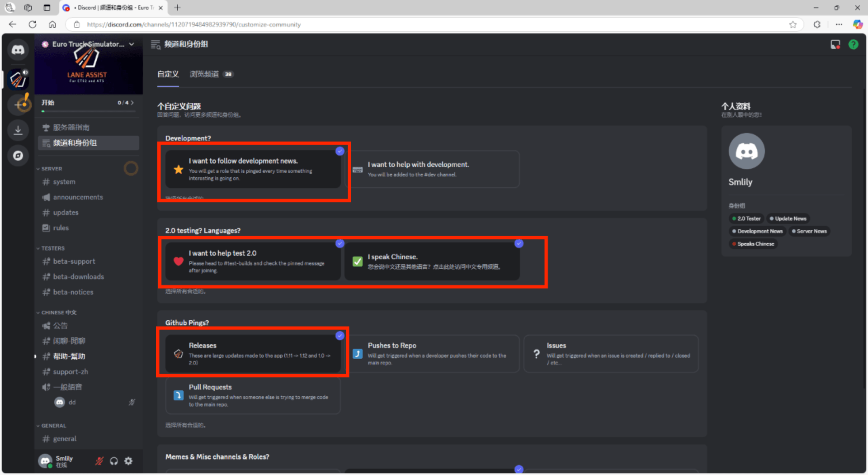Click browser home button
The height and width of the screenshot is (475, 868).
pos(52,24)
